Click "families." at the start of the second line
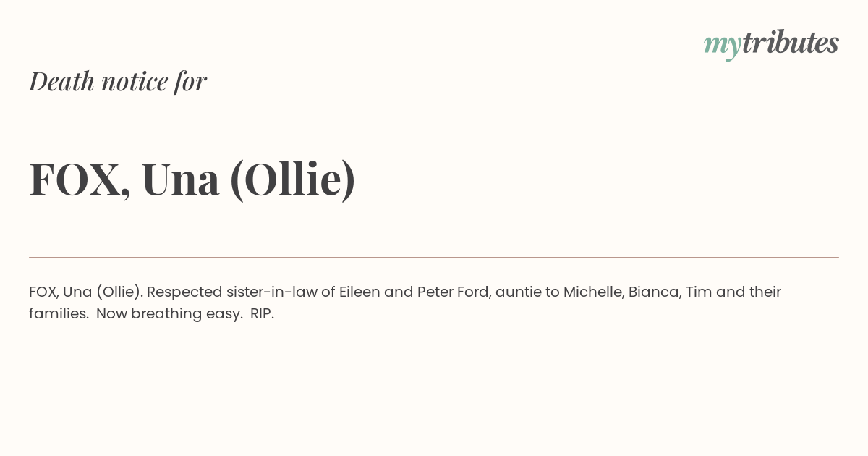 click(x=59, y=314)
